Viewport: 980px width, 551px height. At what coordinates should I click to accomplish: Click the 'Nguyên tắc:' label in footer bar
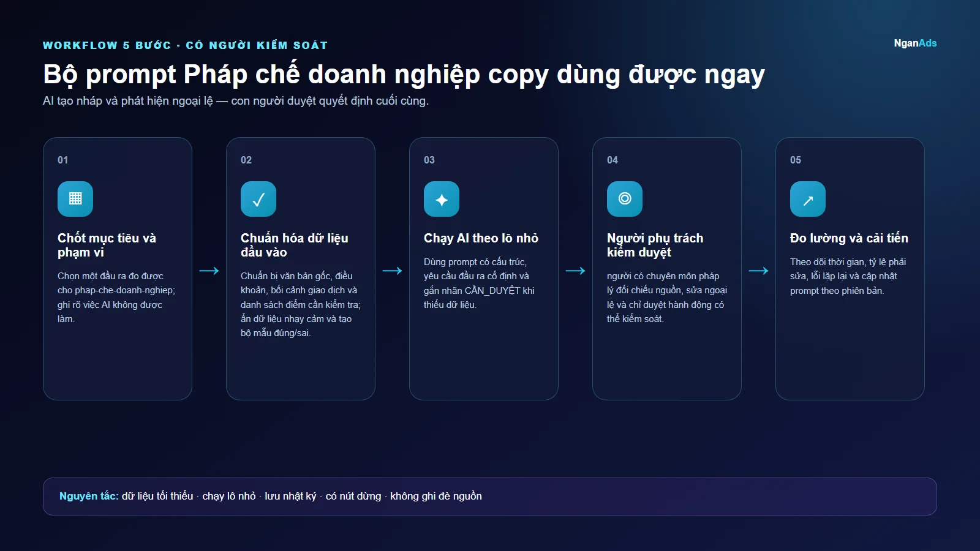pyautogui.click(x=89, y=496)
